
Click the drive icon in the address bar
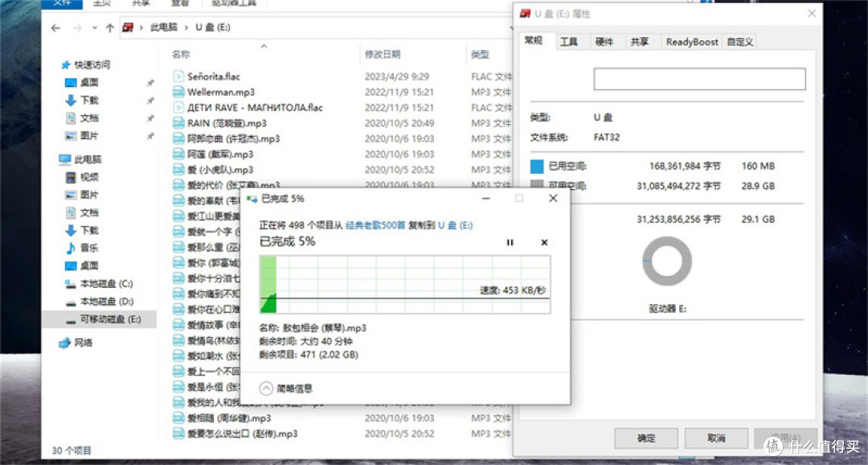point(128,27)
